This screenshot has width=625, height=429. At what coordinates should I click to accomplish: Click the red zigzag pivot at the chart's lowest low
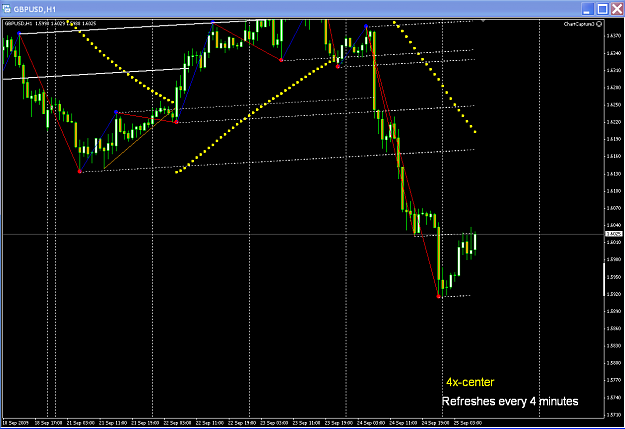pos(438,297)
